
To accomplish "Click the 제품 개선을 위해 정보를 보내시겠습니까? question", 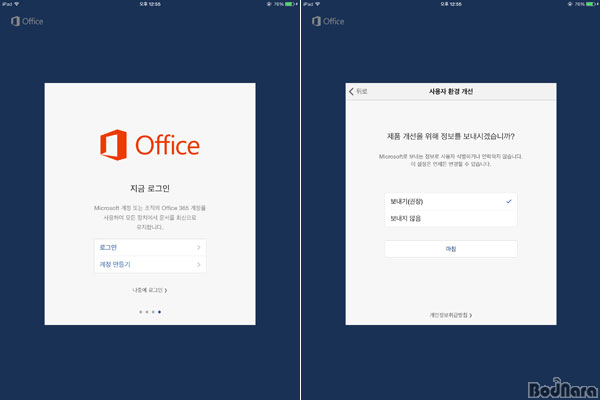I will click(x=451, y=136).
